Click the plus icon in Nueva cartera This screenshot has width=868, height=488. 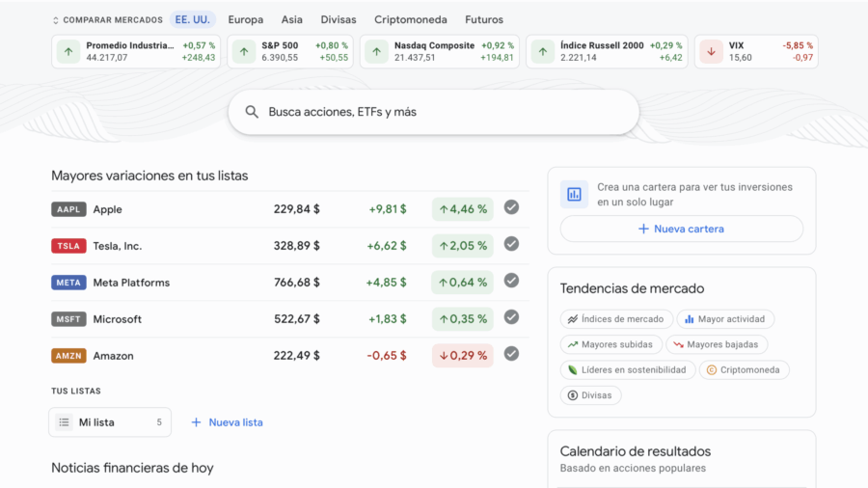643,229
